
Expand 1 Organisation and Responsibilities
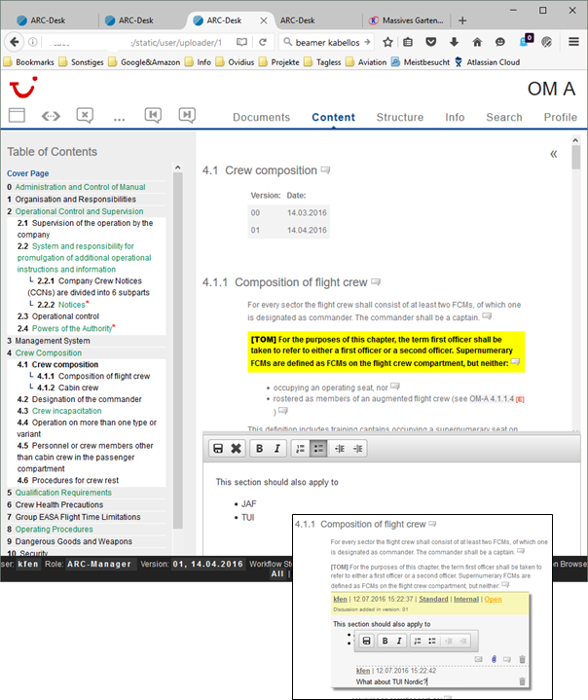[76, 200]
